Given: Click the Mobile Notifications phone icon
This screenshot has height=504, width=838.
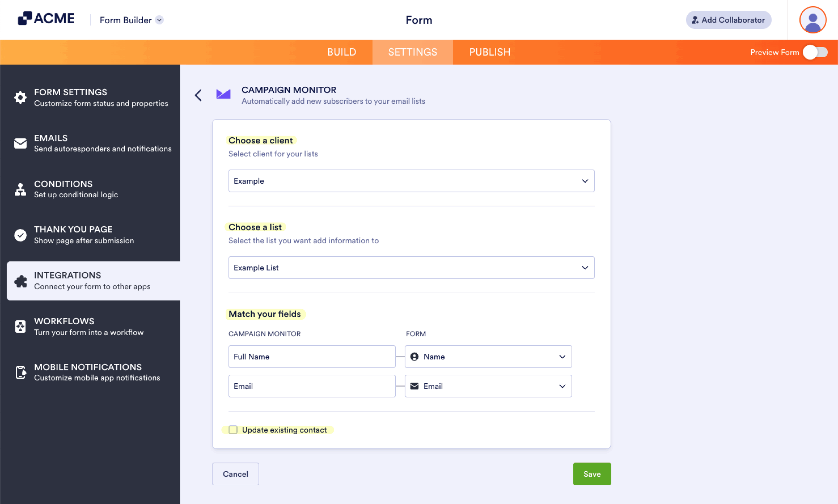Looking at the screenshot, I should 20,372.
